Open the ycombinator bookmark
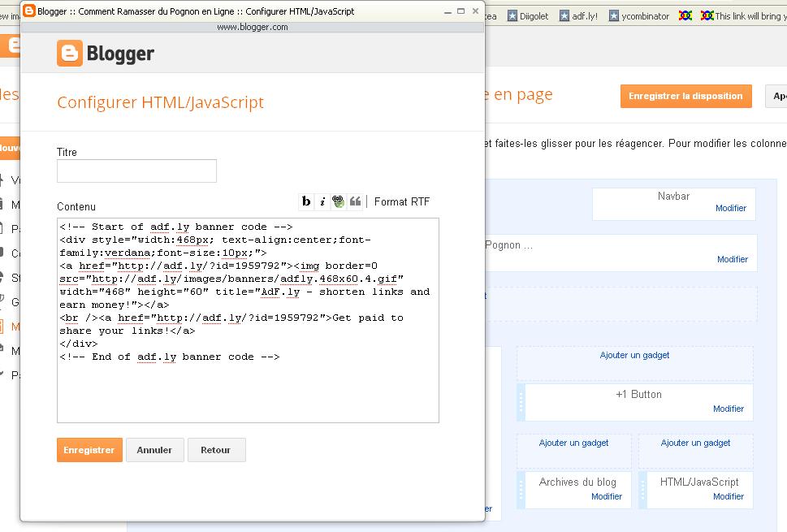 (x=639, y=16)
